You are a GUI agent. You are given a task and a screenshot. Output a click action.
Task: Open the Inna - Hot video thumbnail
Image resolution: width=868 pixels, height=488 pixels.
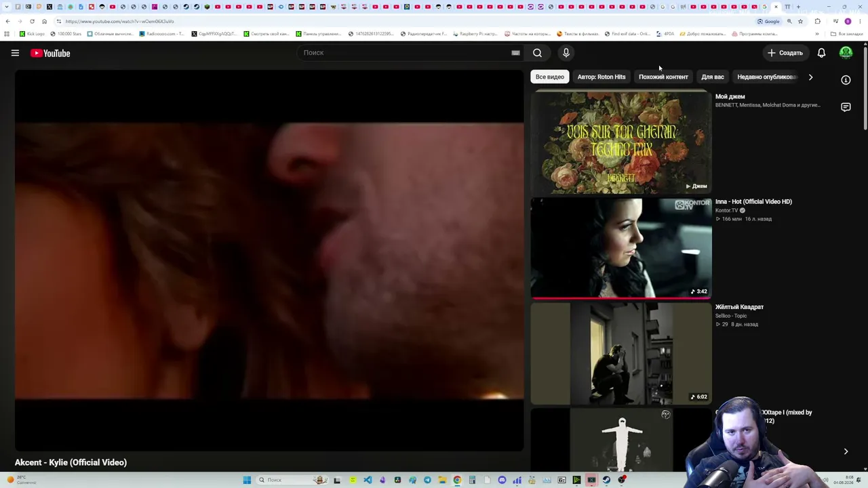pos(621,248)
